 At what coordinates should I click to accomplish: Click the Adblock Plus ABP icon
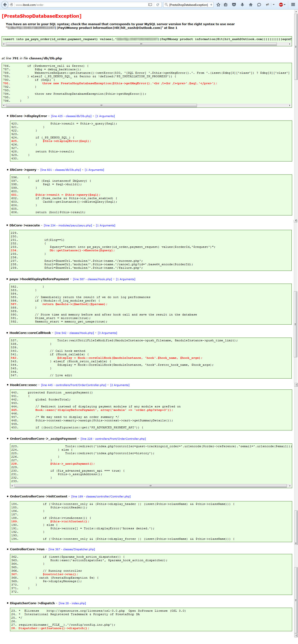tap(281, 5)
